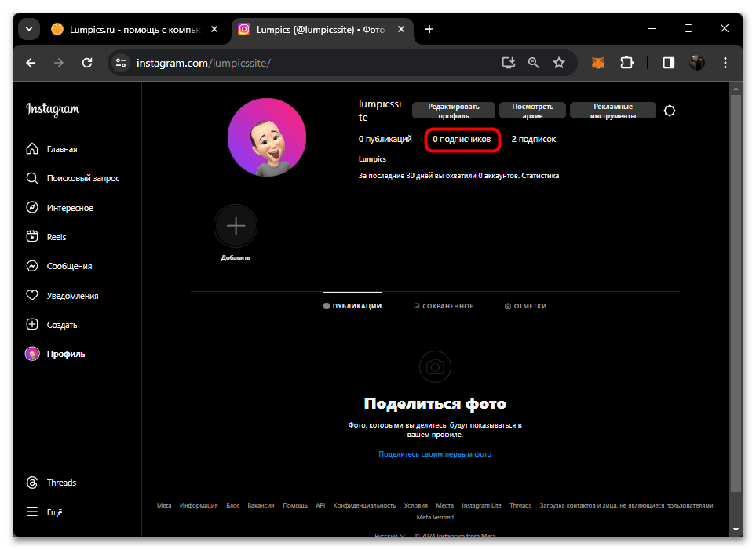Open profile settings gear icon
The height and width of the screenshot is (550, 756).
click(669, 111)
